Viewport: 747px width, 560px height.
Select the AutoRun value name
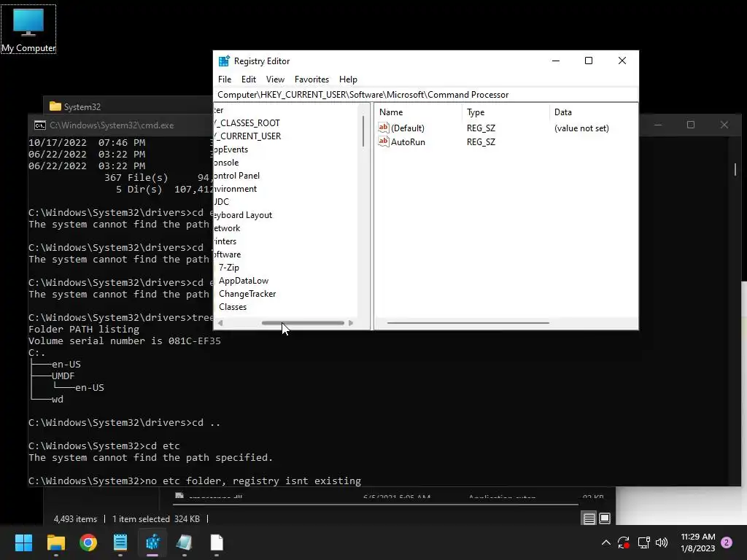408,142
